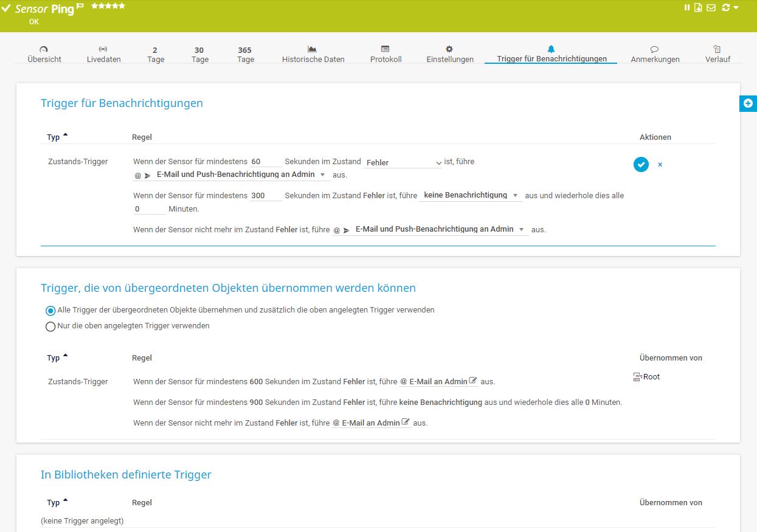
Task: Pause the sensor with the pause icon
Action: (687, 7)
